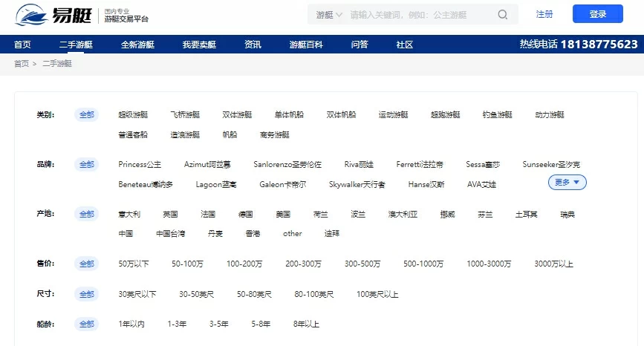Filter by Hanse brand
Image resolution: width=644 pixels, height=346 pixels.
pyautogui.click(x=426, y=184)
